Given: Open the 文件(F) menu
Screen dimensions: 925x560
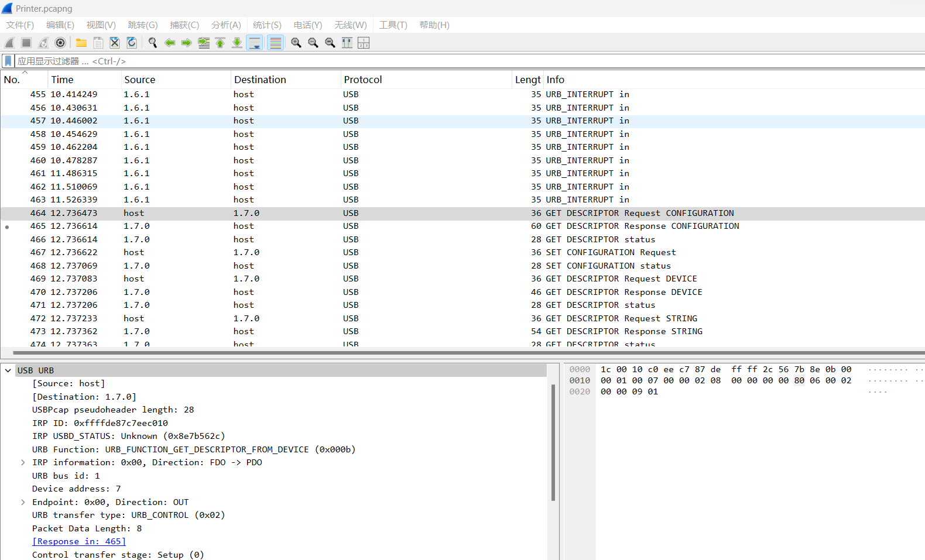Looking at the screenshot, I should [x=20, y=25].
